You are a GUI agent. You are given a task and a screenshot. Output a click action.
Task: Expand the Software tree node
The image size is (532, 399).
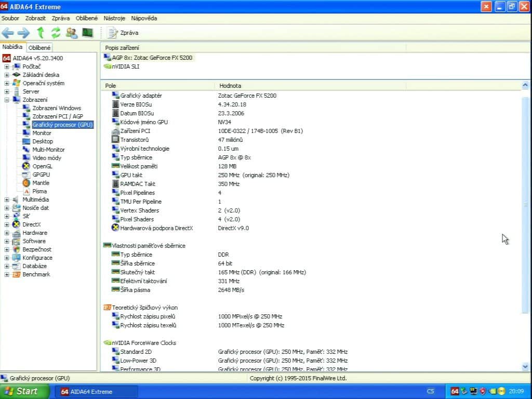tap(6, 241)
